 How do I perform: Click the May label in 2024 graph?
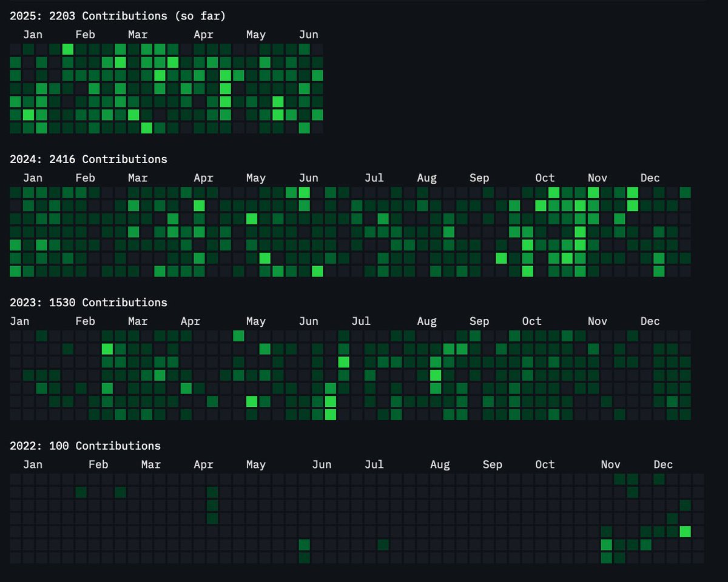pyautogui.click(x=256, y=178)
